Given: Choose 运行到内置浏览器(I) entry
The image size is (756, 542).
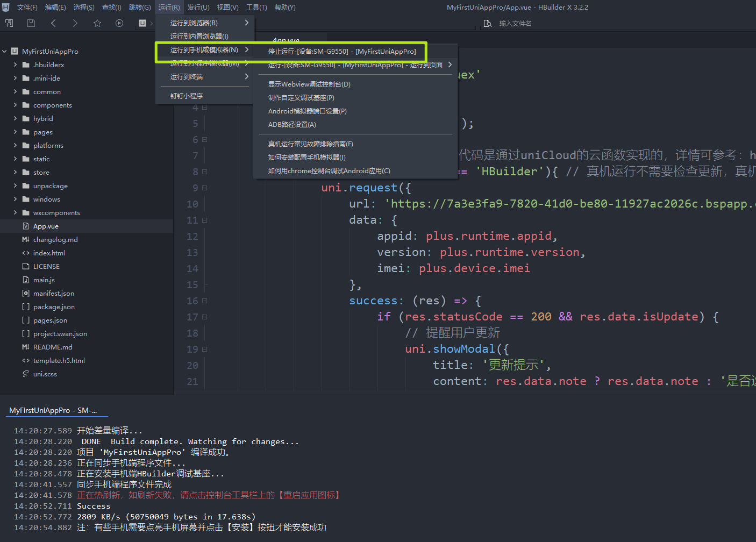Looking at the screenshot, I should 204,37.
